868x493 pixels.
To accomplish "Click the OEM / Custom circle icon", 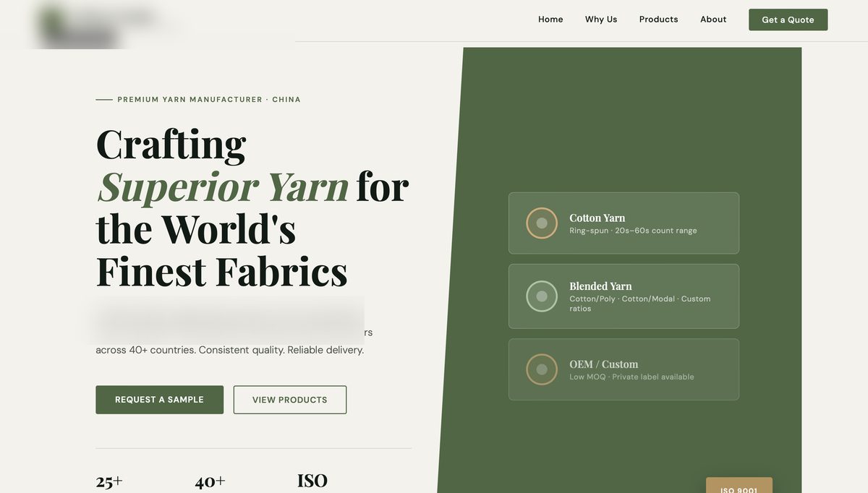I will [x=542, y=369].
